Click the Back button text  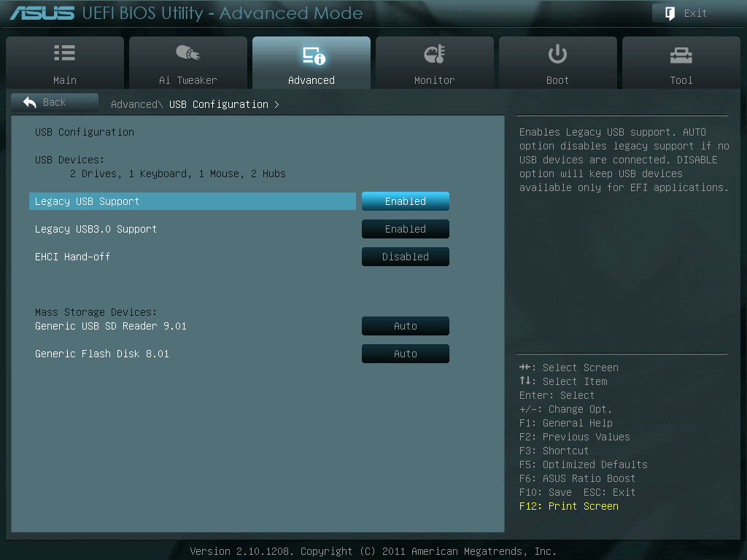click(x=54, y=102)
